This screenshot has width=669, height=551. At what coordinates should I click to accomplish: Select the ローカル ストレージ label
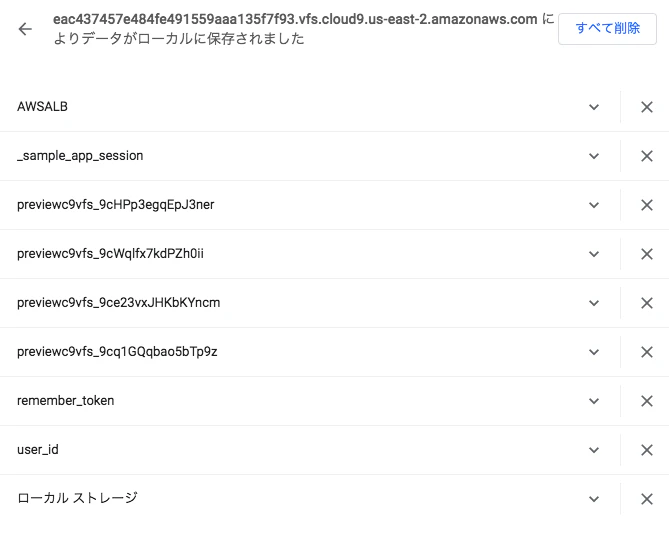coord(77,498)
